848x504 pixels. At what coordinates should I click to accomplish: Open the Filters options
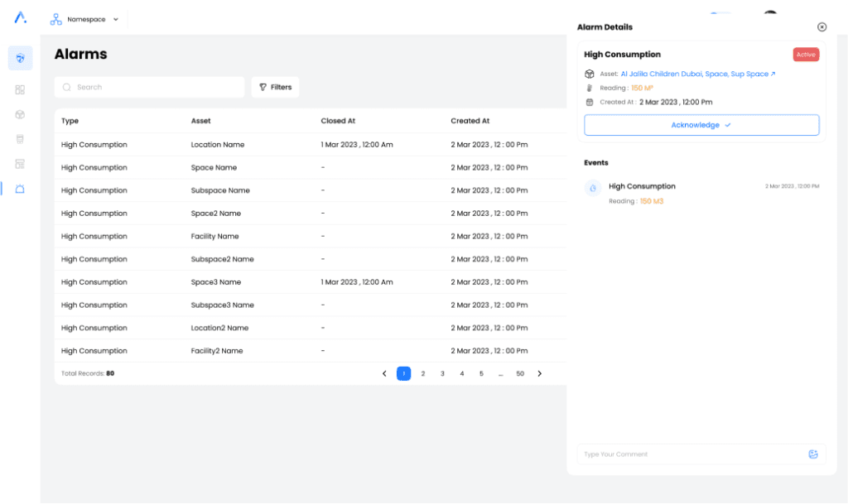coord(275,87)
